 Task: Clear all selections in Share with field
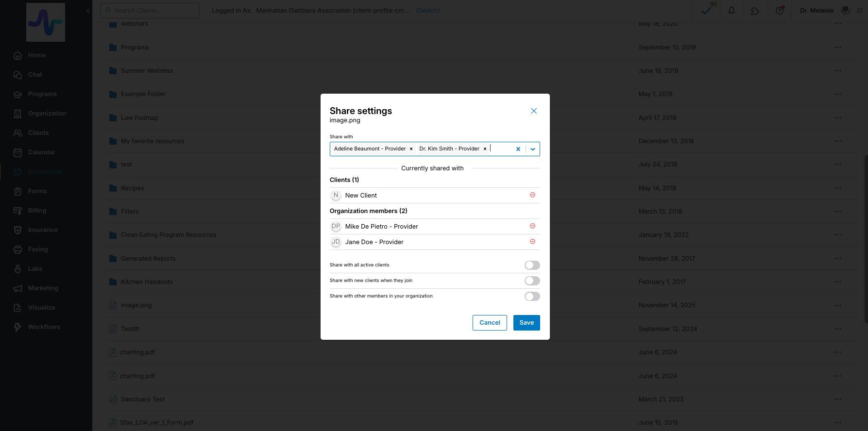tap(518, 149)
